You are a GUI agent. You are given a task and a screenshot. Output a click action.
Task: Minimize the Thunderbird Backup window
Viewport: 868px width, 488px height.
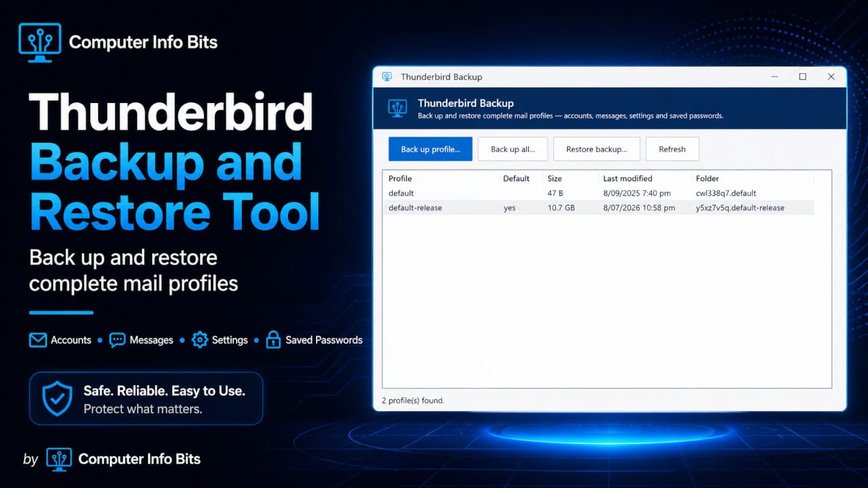pos(774,77)
